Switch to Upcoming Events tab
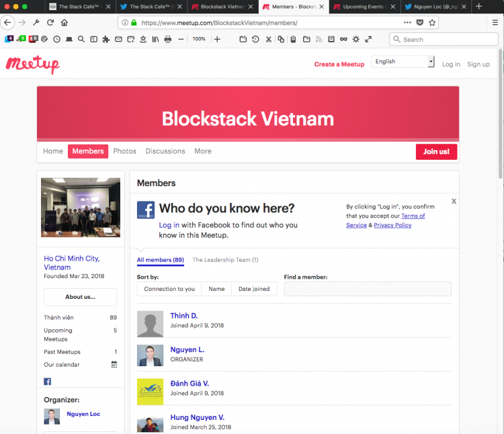Image resolution: width=504 pixels, height=434 pixels. click(x=363, y=7)
